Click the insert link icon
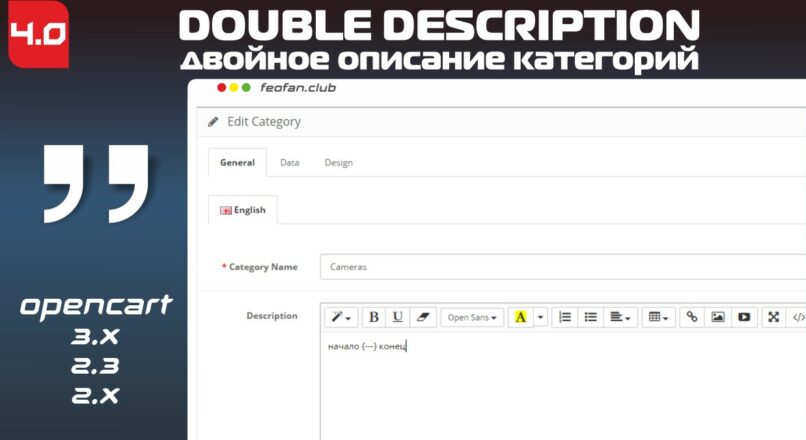 (x=692, y=317)
